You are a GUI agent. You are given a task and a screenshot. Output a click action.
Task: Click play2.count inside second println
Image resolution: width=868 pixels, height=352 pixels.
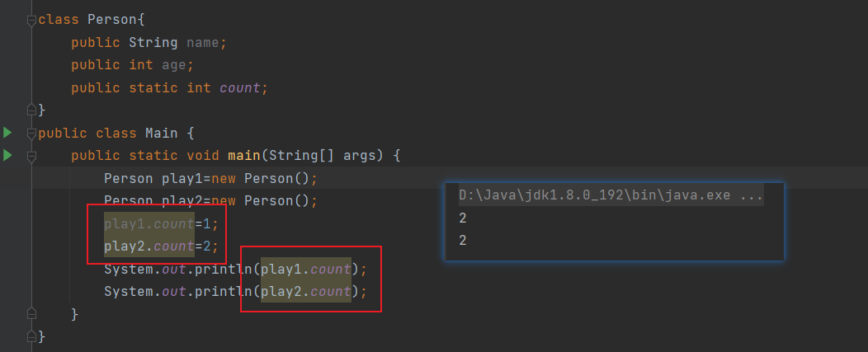pyautogui.click(x=306, y=292)
